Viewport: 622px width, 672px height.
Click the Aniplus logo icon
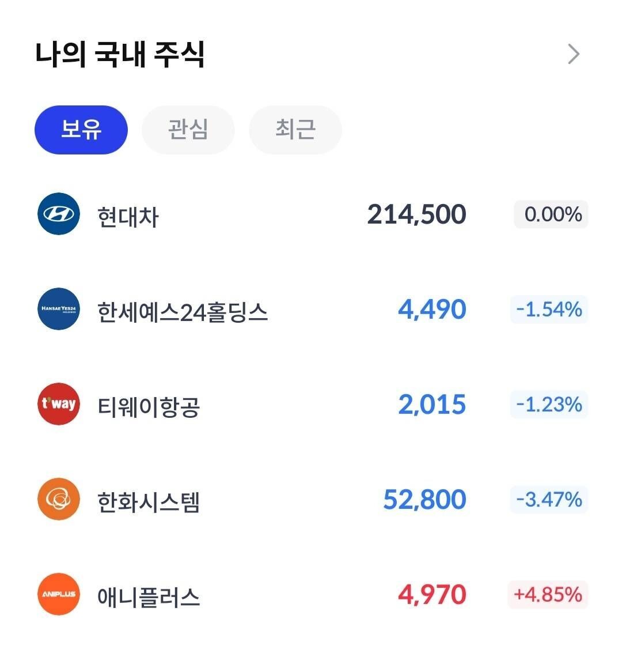click(x=58, y=594)
